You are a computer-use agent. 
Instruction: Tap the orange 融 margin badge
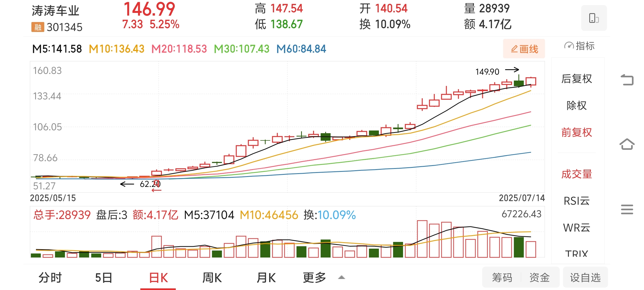[x=38, y=27]
